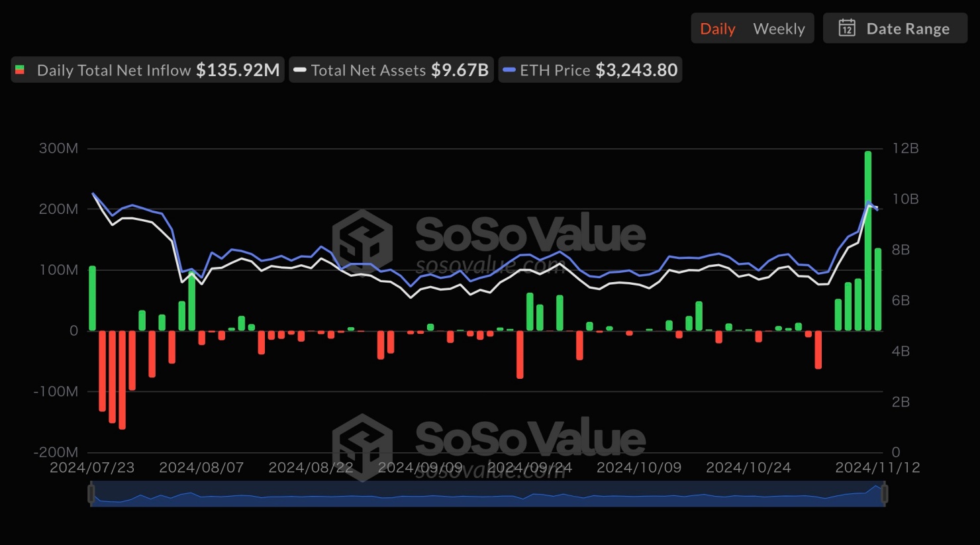The width and height of the screenshot is (980, 545).
Task: Toggle Total Net Assets series
Action: click(391, 70)
